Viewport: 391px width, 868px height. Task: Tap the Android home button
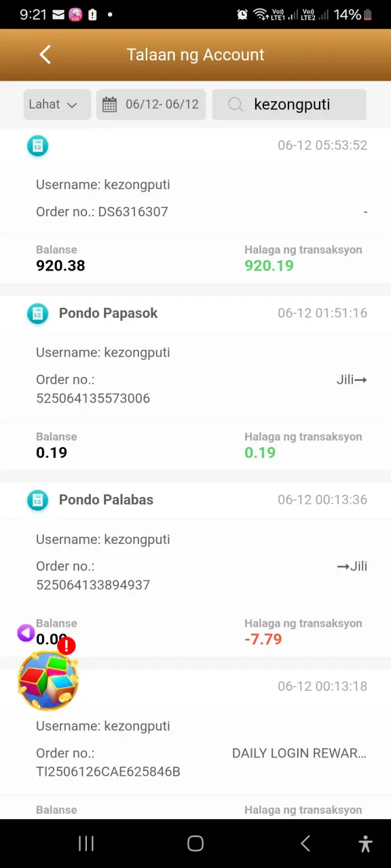point(195,843)
